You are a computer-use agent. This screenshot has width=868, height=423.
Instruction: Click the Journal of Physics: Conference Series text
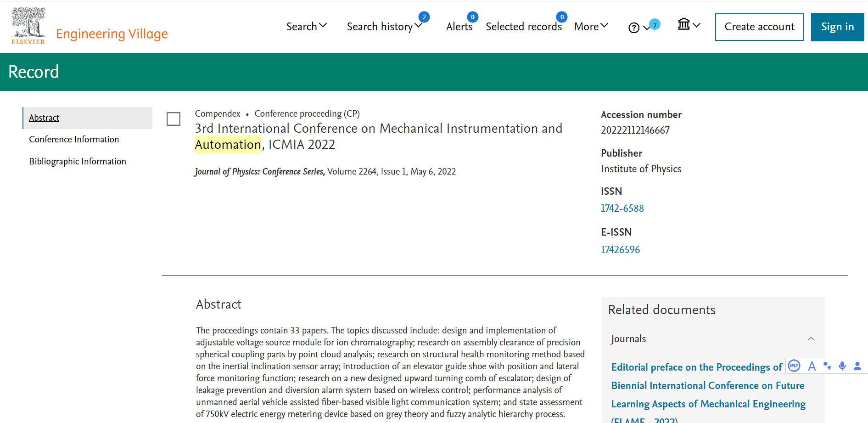point(260,172)
